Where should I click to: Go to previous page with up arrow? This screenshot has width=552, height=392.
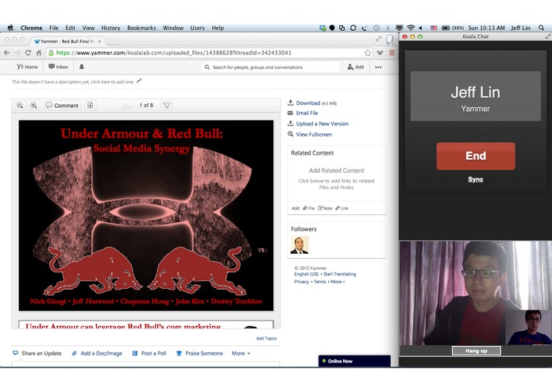125,105
